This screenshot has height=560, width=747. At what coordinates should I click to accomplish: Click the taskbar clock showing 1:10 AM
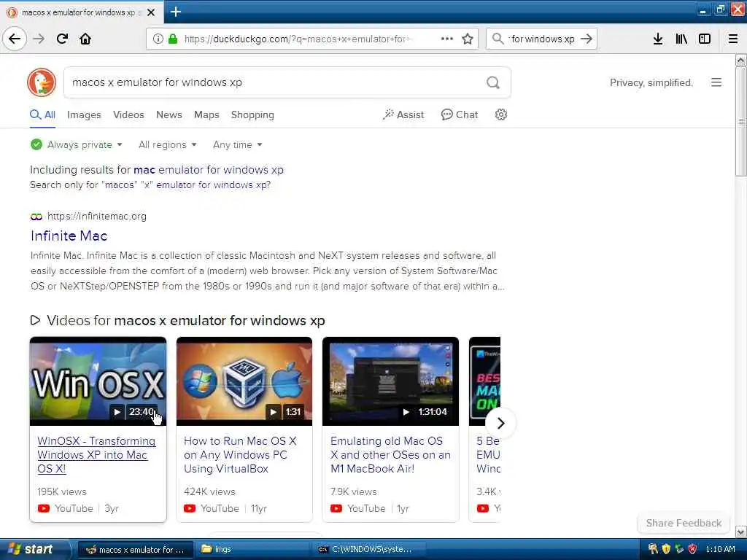pyautogui.click(x=720, y=549)
